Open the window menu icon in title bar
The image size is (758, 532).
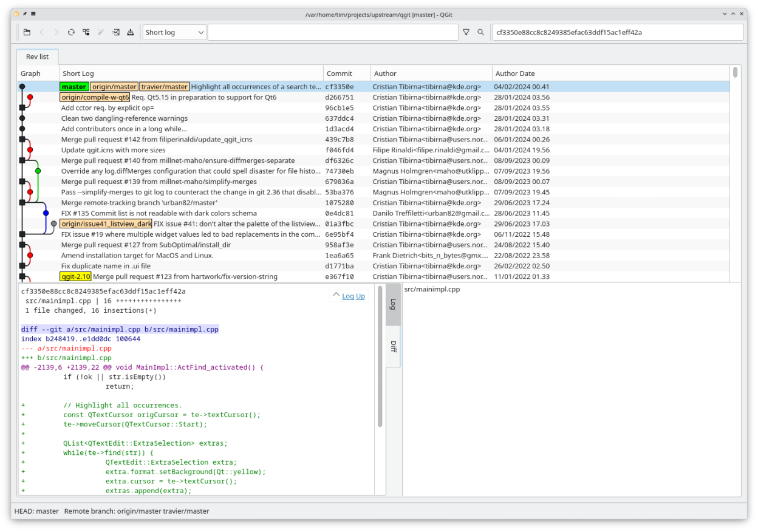[x=33, y=13]
